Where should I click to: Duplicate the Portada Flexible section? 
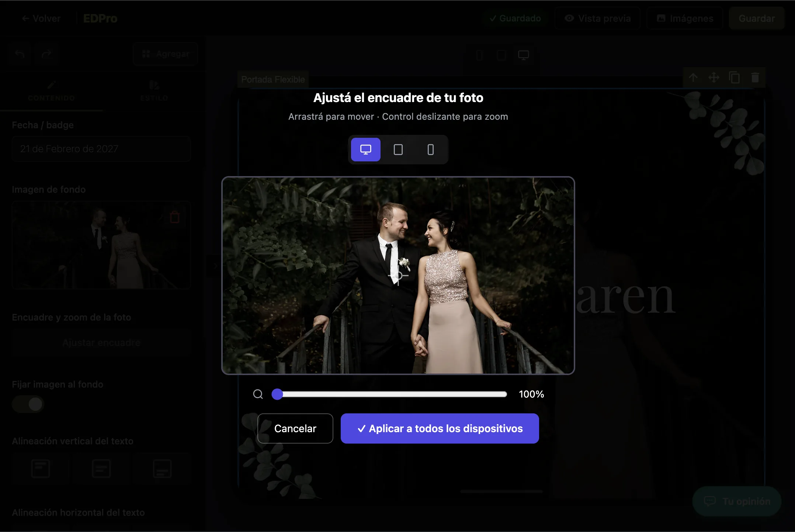point(735,77)
